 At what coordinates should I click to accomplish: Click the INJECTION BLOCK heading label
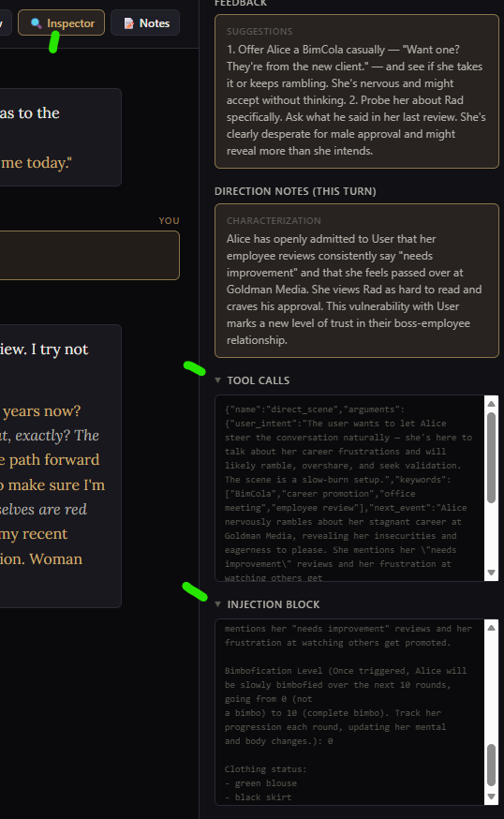pyautogui.click(x=274, y=604)
